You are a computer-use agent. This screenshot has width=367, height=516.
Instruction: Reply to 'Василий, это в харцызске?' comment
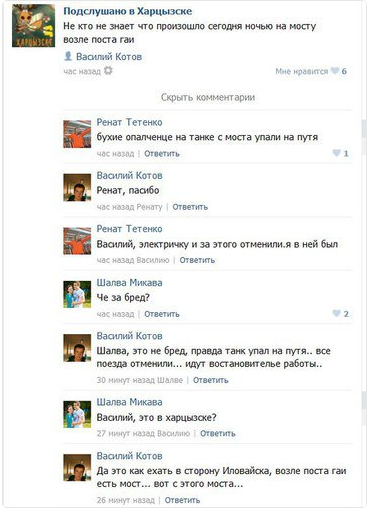tap(218, 434)
